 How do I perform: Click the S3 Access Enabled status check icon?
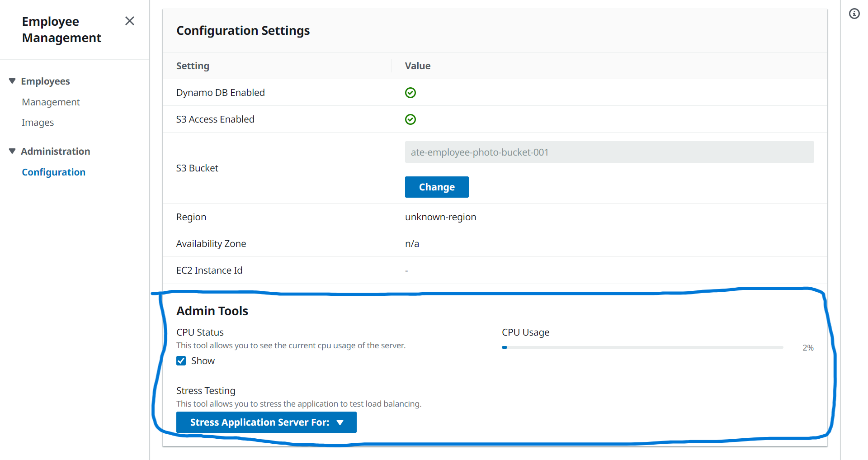(410, 119)
